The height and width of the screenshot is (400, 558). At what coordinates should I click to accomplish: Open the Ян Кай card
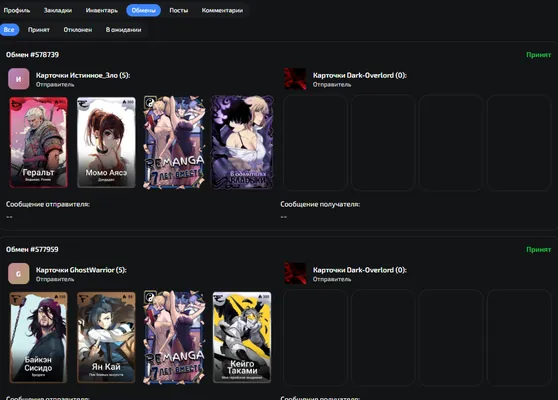106,337
